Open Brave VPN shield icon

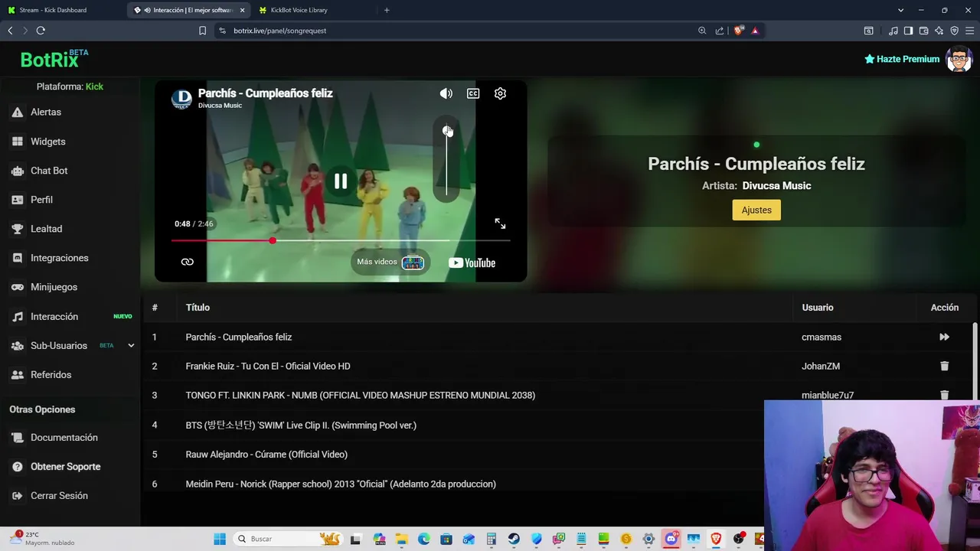pyautogui.click(x=954, y=31)
